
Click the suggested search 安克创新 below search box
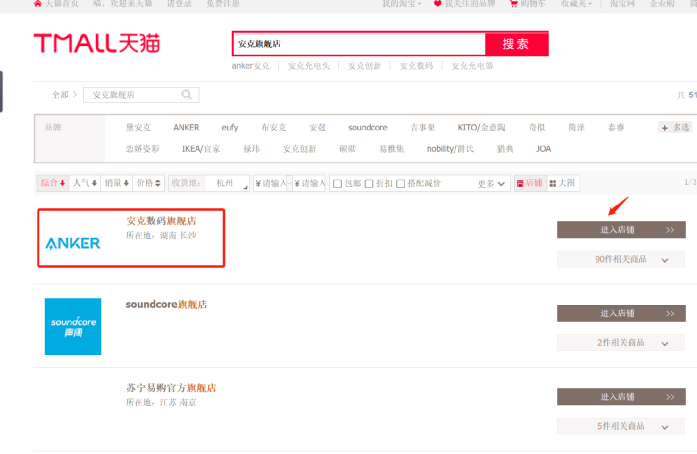(365, 66)
